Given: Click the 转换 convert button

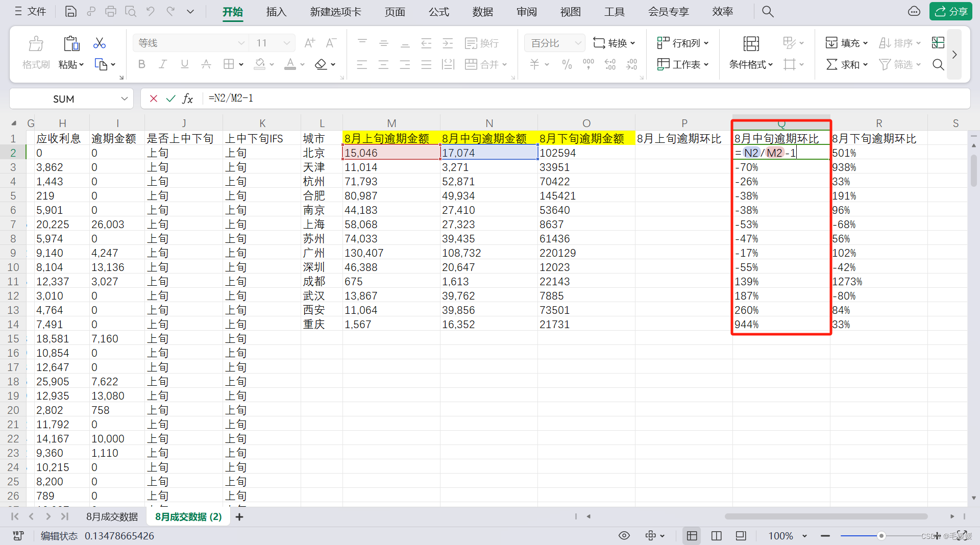Looking at the screenshot, I should click(614, 43).
